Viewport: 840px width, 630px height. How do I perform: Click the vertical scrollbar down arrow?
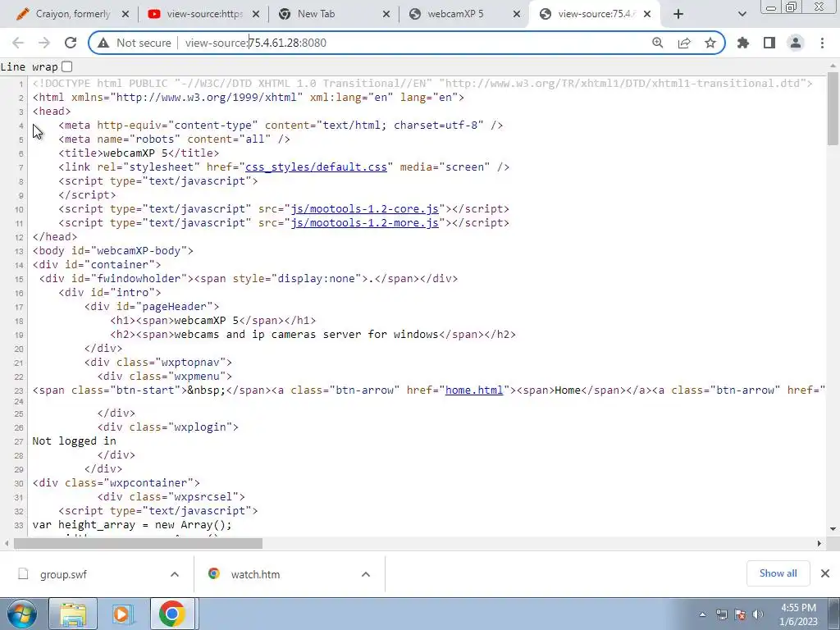833,529
